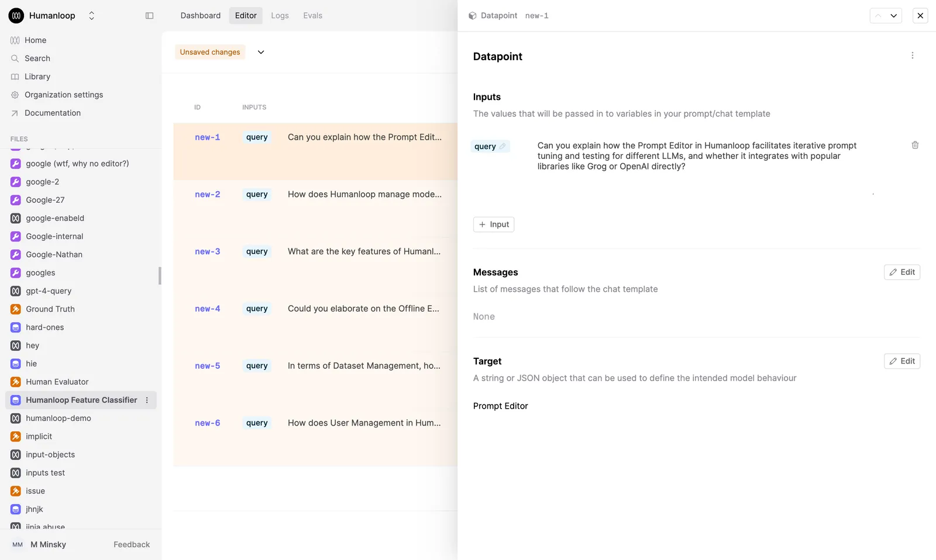Click the sidebar file list scrollbar

coord(160,276)
